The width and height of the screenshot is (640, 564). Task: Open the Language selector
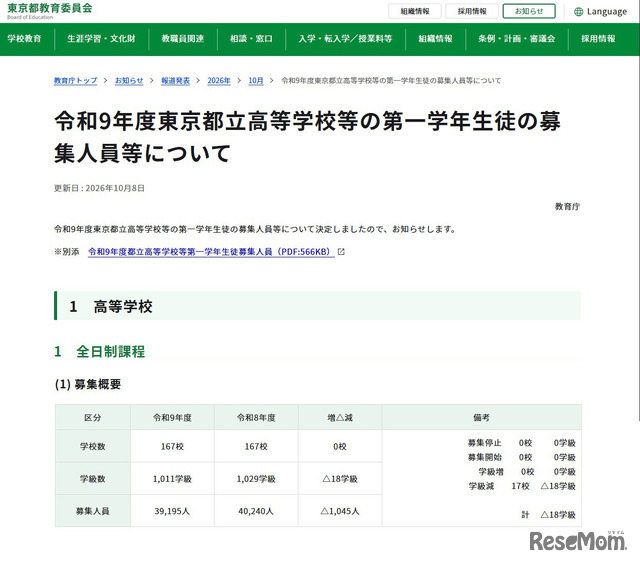pyautogui.click(x=600, y=11)
